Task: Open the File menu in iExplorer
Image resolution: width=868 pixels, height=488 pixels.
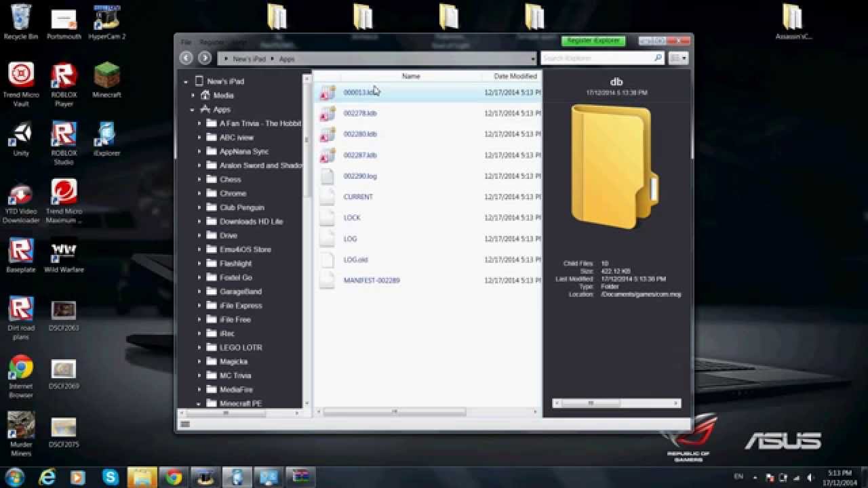Action: [x=186, y=42]
